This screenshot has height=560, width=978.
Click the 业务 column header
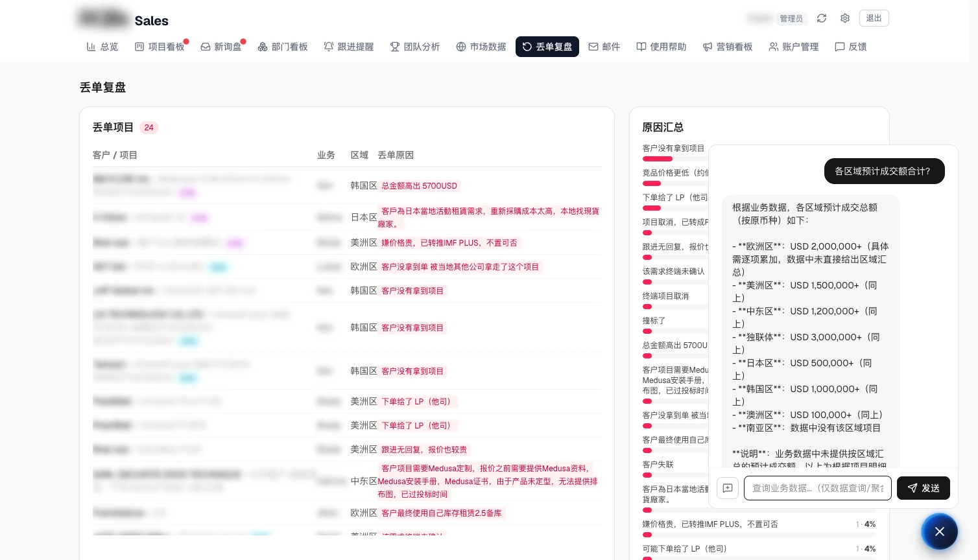point(326,156)
